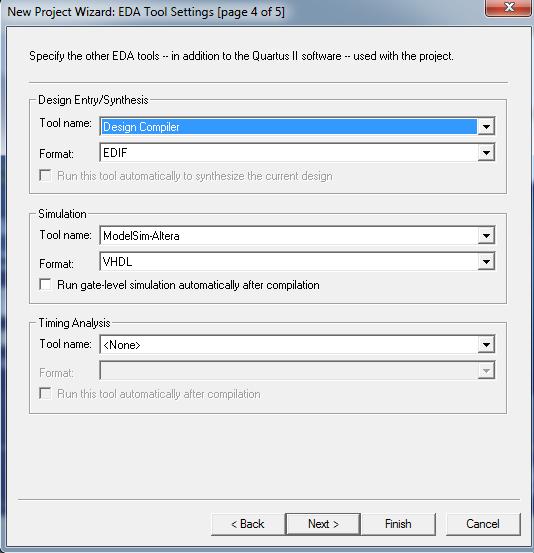Click Finish to complete the wizard
Image resolution: width=534 pixels, height=553 pixels.
point(399,524)
